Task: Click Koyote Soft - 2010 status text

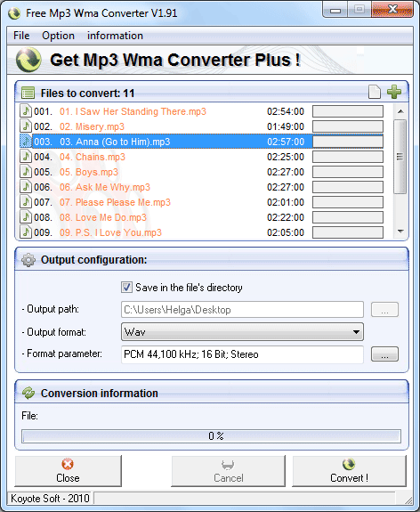Action: (50, 499)
